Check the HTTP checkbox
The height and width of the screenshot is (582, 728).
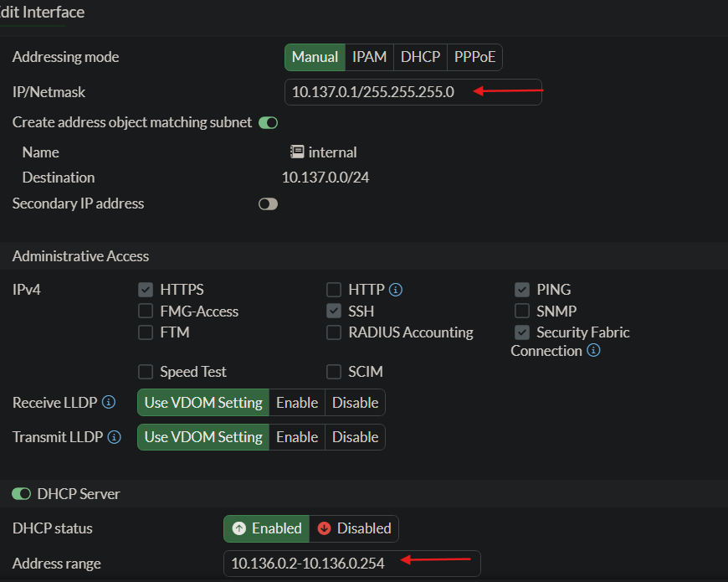pos(334,290)
